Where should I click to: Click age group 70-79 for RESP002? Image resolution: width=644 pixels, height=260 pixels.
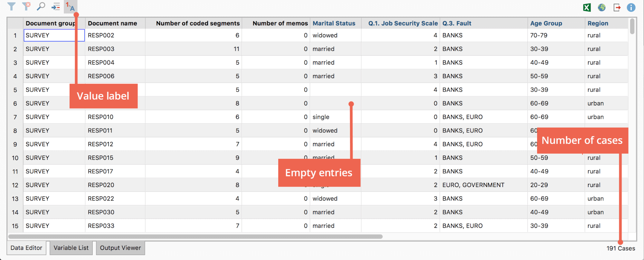pos(539,35)
